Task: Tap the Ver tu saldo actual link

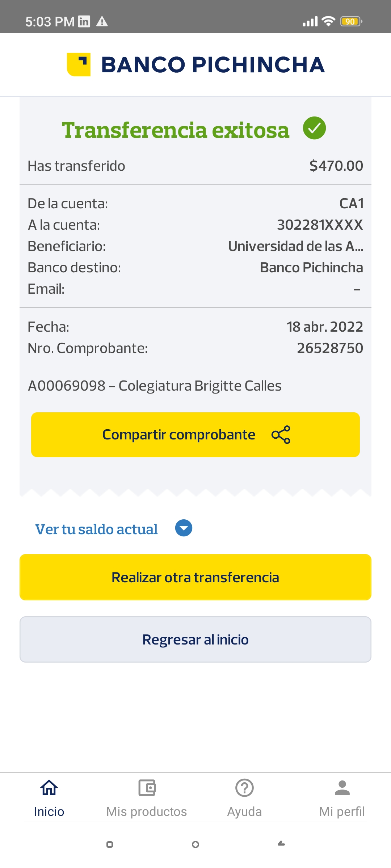Action: pos(96,529)
